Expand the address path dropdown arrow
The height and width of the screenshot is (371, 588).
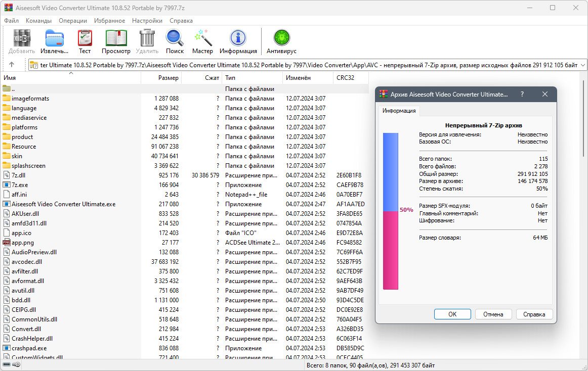point(582,65)
